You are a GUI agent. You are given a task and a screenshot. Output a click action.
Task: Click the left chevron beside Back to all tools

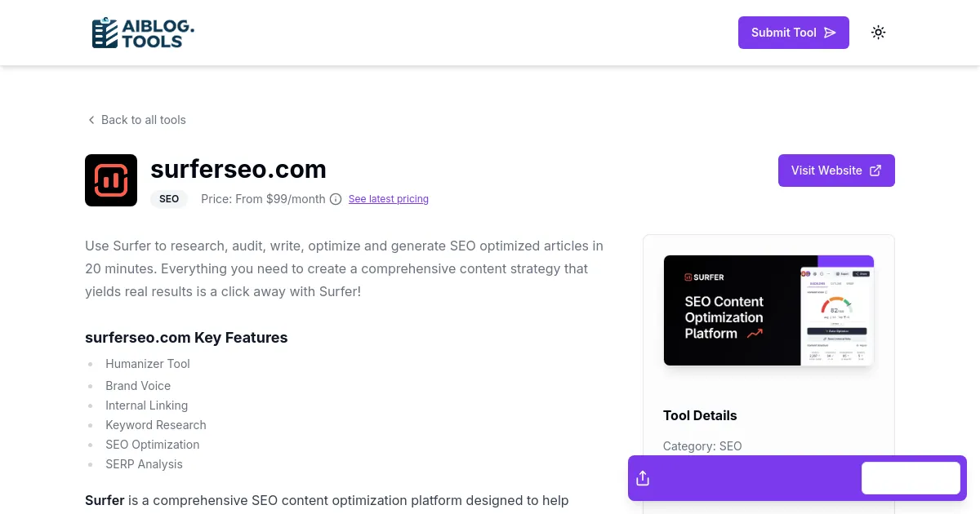(91, 120)
